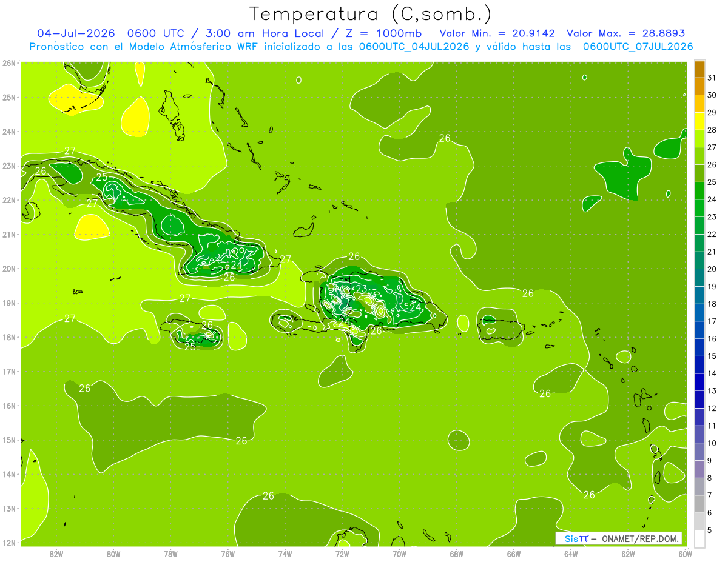The height and width of the screenshot is (562, 728).
Task: Click the '25' contour label over western Cuba
Action: [x=101, y=177]
